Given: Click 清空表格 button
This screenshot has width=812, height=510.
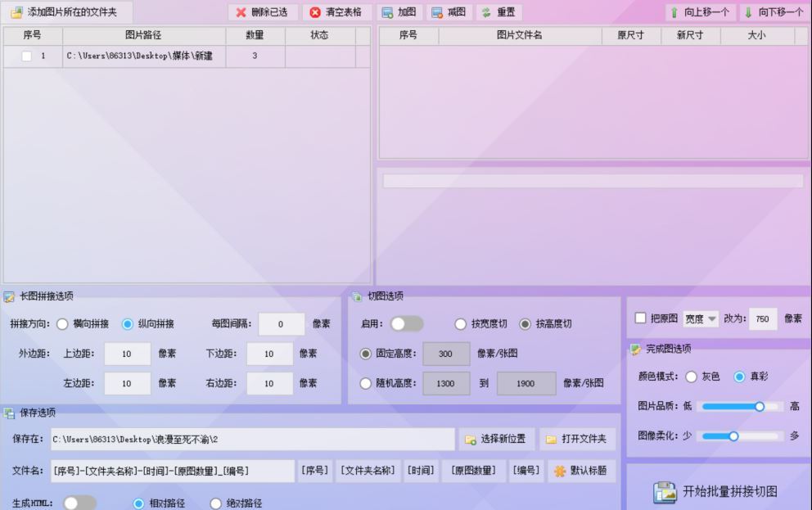Looking at the screenshot, I should pos(337,12).
